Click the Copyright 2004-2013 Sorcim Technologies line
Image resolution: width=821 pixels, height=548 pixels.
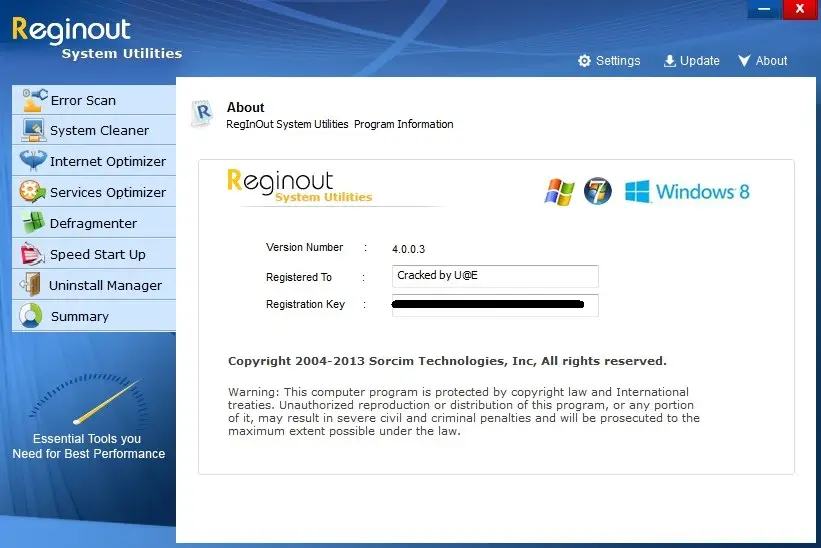point(447,361)
